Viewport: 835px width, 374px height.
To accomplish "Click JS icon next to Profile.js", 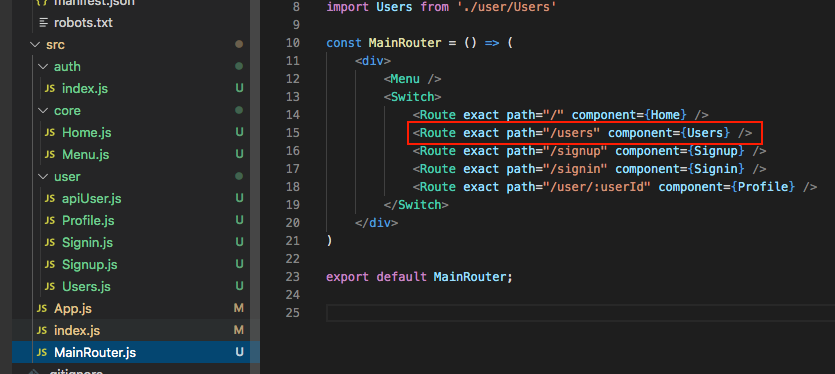I will pos(50,221).
